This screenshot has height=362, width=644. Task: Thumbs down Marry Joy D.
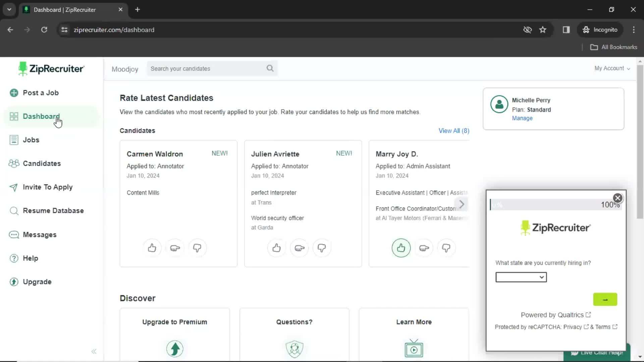[446, 248]
